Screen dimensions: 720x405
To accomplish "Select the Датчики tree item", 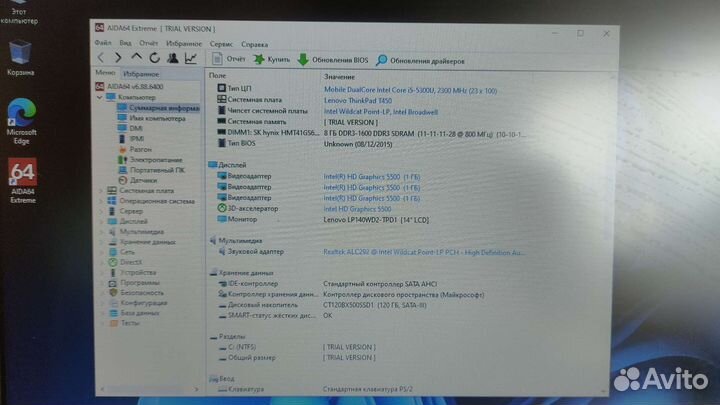I will tap(137, 180).
